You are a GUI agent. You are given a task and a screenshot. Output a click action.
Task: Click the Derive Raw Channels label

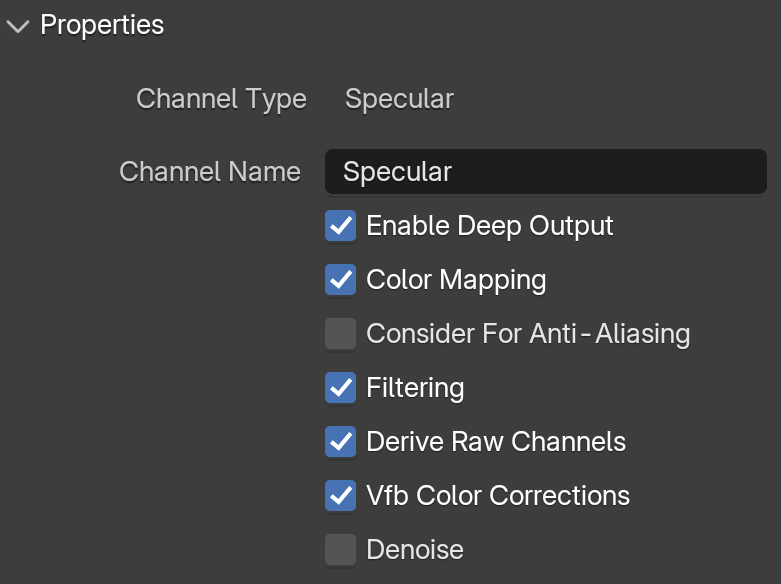[496, 441]
